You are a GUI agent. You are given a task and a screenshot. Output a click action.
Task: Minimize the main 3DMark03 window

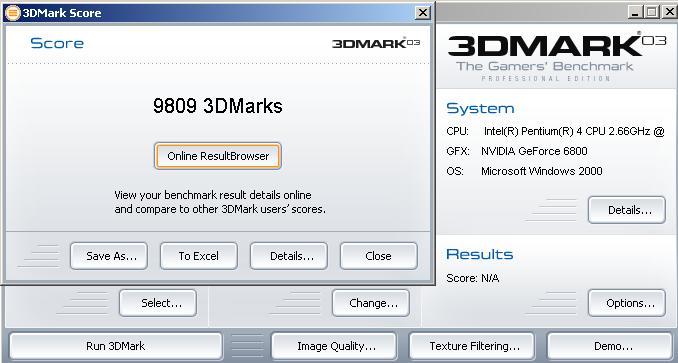tap(635, 12)
